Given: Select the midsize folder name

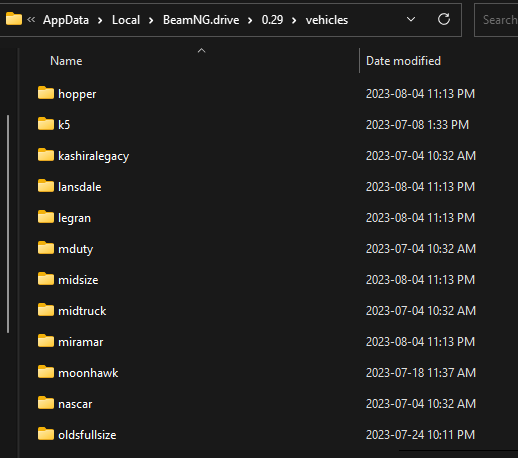Looking at the screenshot, I should click(78, 280).
